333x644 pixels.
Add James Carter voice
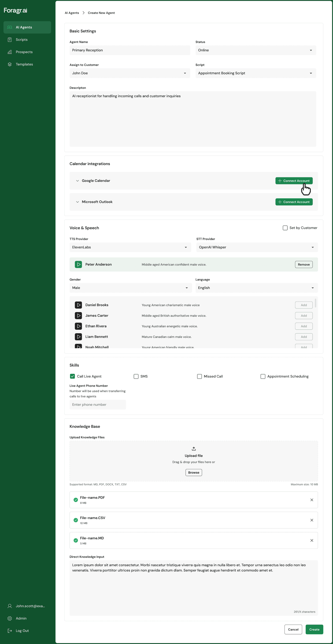coord(304,316)
